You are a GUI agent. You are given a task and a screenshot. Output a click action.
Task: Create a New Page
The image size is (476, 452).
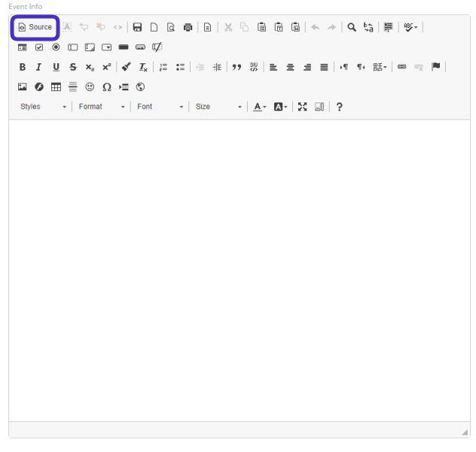154,27
